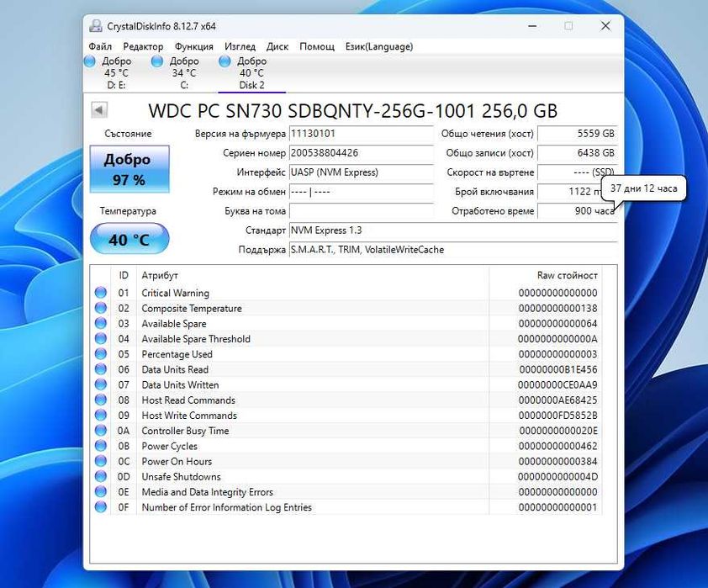Click the serial number field 200538804426
Image resolution: width=708 pixels, height=588 pixels.
(x=362, y=153)
